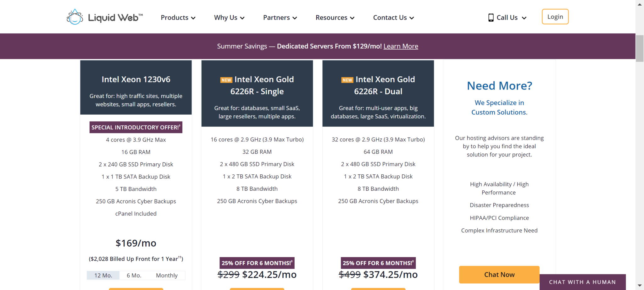Viewport: 644px width, 290px height.
Task: Click HIPAA/PCI Compliance text
Action: (x=499, y=218)
